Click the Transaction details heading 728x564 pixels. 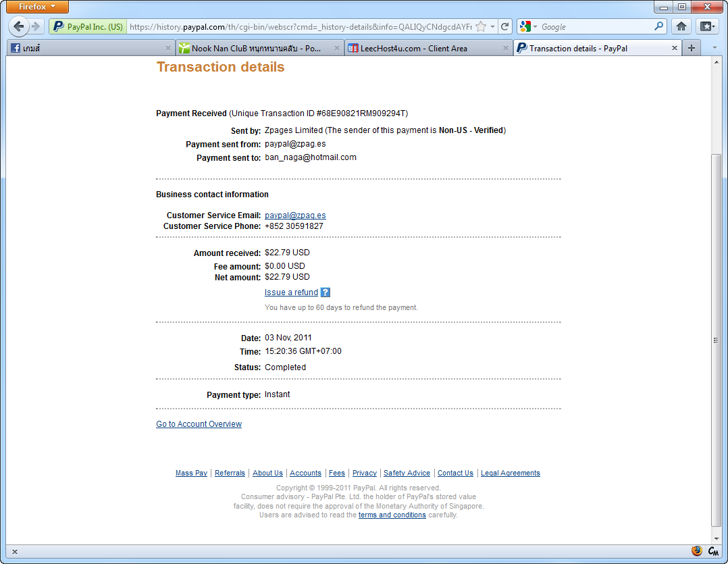(221, 67)
